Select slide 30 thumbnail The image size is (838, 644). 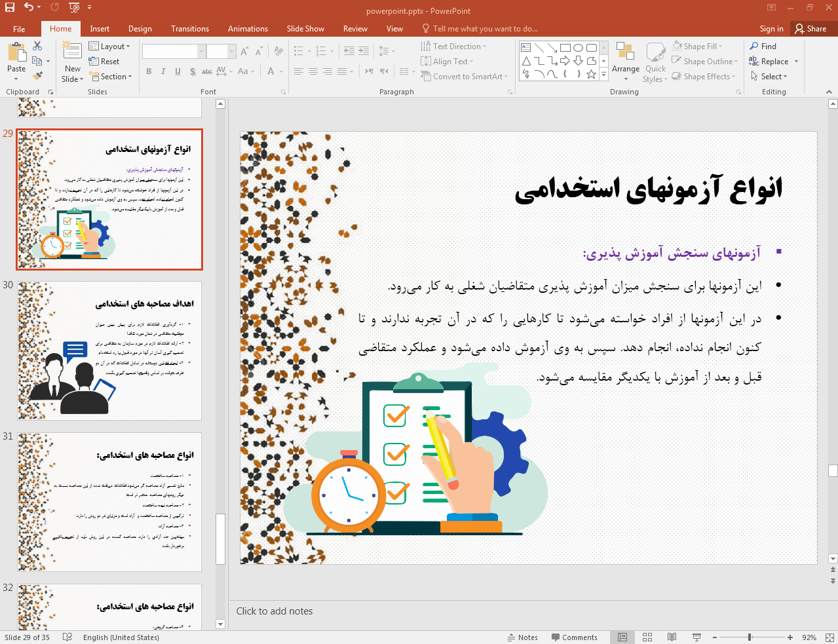(109, 350)
